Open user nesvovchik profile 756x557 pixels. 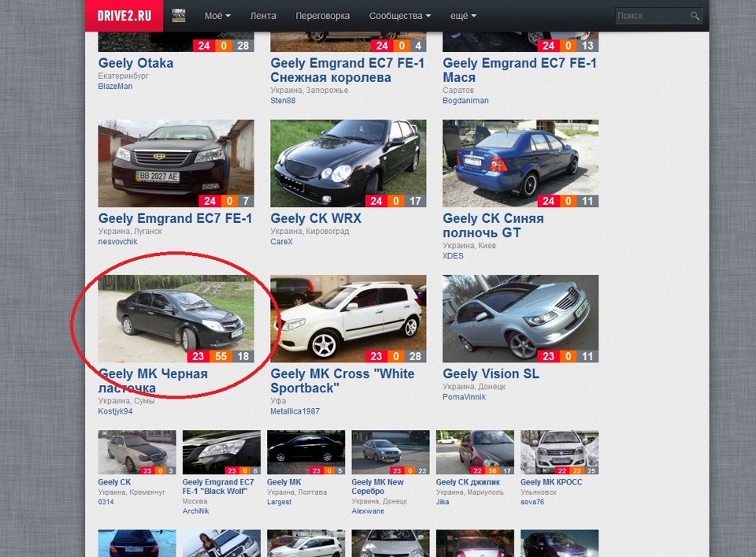(x=117, y=242)
